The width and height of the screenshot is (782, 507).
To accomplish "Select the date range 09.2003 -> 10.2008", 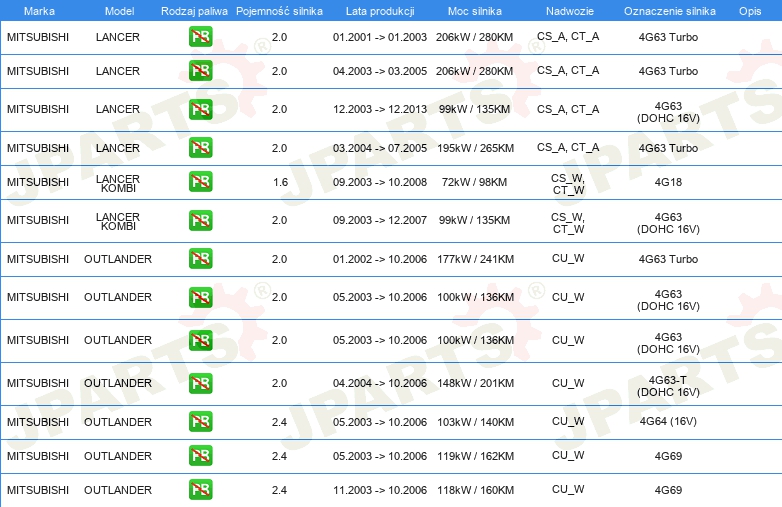I will 380,182.
